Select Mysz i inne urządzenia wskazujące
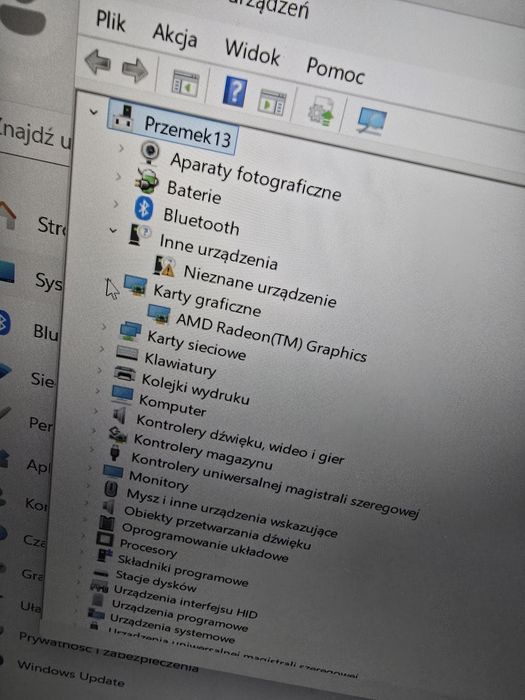The image size is (525, 700). 232,512
